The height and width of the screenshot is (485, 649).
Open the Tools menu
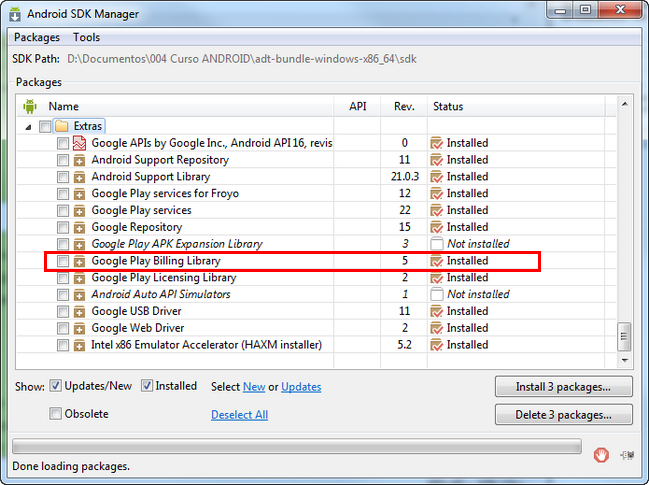click(87, 37)
